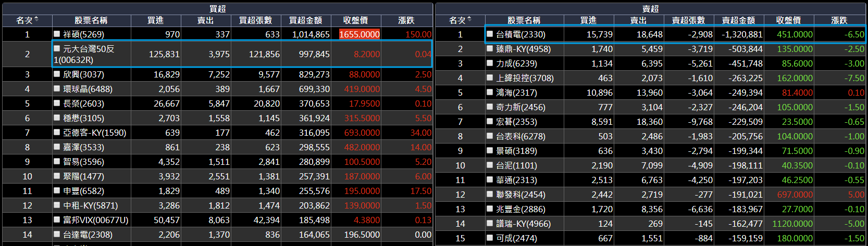This screenshot has width=868, height=246.
Task: Tick checkbox for 可成(2474)
Action: point(490,238)
